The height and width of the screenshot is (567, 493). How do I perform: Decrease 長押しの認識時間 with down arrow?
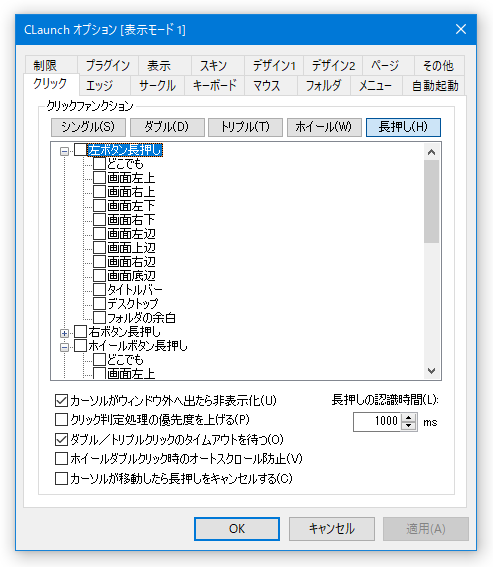(409, 426)
